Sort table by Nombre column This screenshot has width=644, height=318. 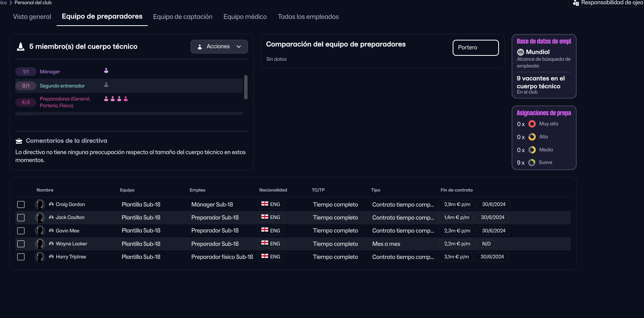click(45, 190)
